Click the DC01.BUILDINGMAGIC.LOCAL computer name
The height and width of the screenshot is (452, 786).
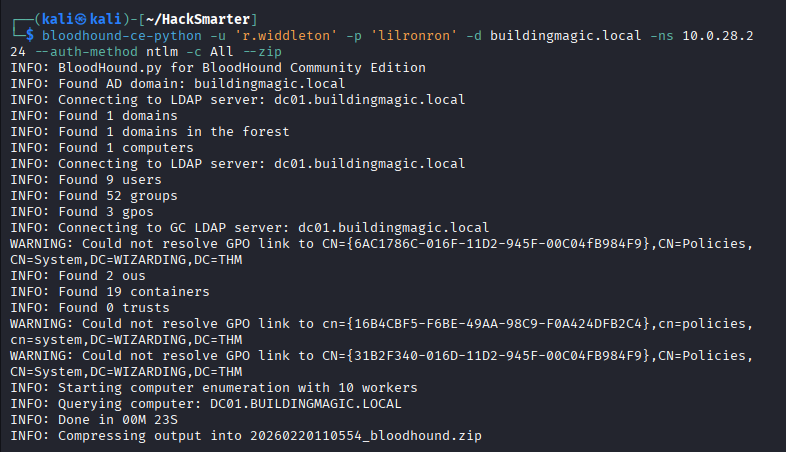(x=304, y=404)
